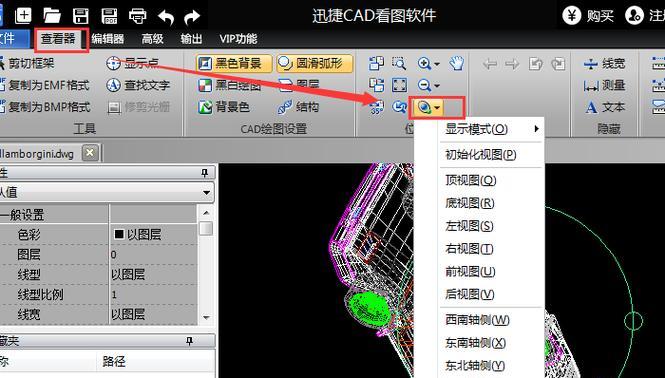Image resolution: width=665 pixels, height=378 pixels.
Task: Undo the last action with the arrow icon
Action: (x=166, y=16)
